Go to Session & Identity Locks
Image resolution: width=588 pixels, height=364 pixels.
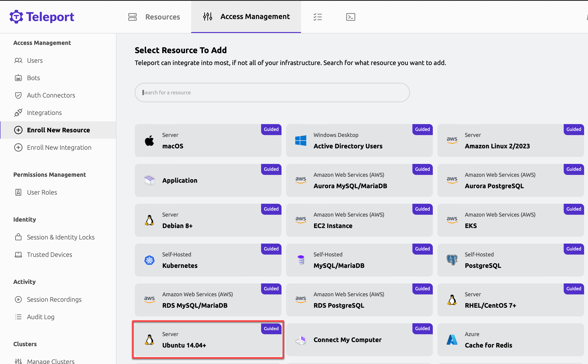pos(58,237)
